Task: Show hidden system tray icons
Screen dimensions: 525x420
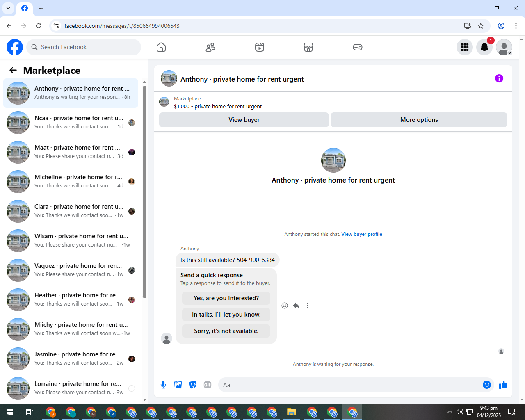Action: pyautogui.click(x=450, y=412)
